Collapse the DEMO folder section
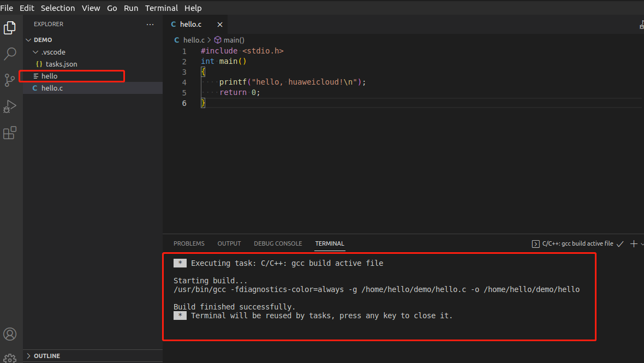644x363 pixels. click(x=28, y=40)
